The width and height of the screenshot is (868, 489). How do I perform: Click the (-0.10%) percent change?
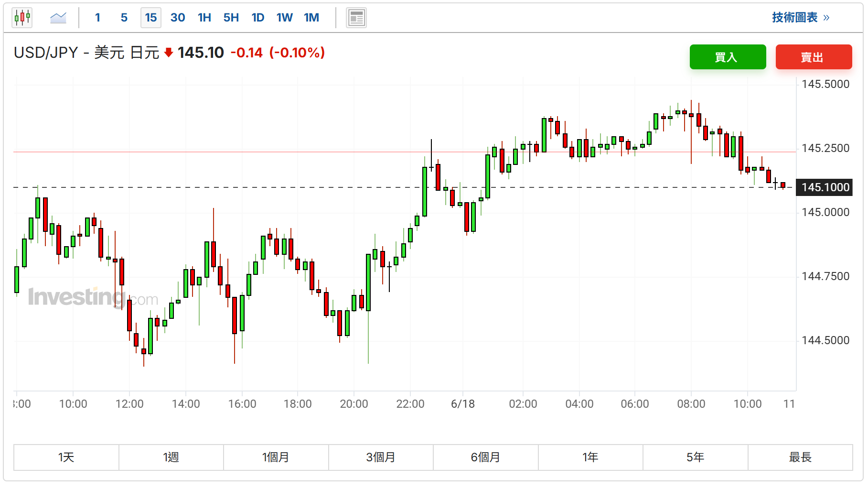click(297, 53)
